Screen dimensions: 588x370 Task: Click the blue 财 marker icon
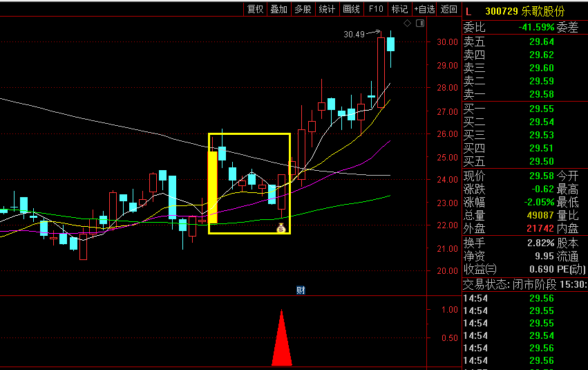pos(301,290)
